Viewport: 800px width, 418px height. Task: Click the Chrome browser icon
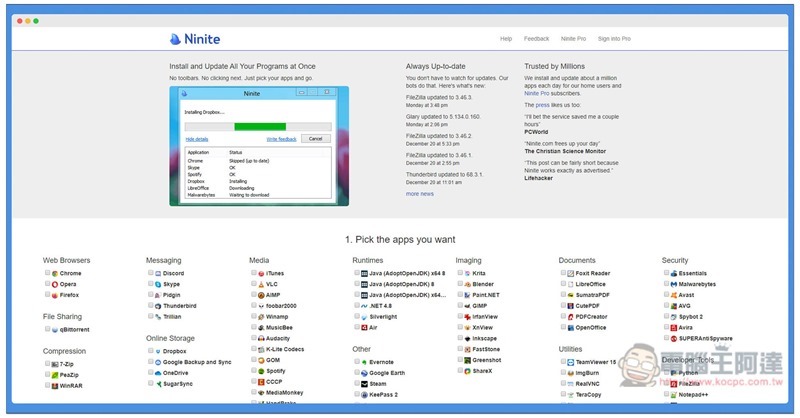click(x=55, y=273)
